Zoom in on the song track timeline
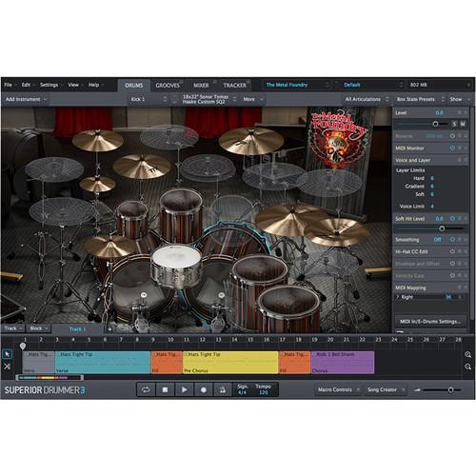Image resolution: width=476 pixels, height=476 pixels. pyautogui.click(x=467, y=354)
